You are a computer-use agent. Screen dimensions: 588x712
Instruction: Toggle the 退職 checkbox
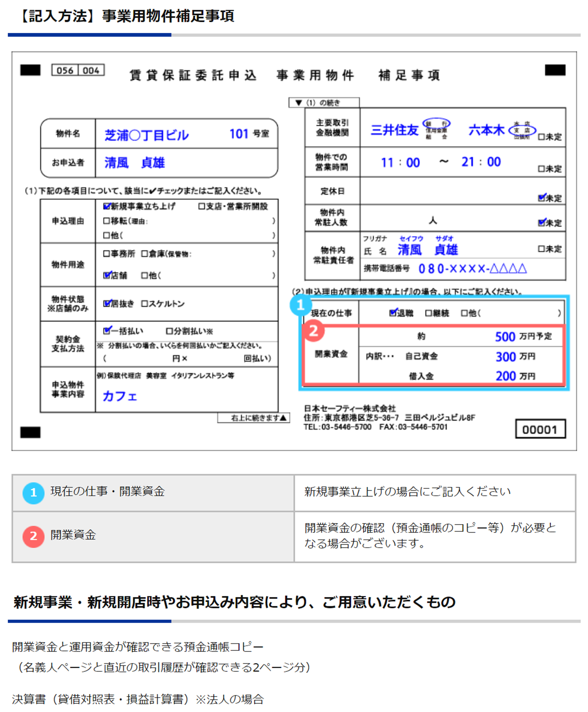pos(393,313)
